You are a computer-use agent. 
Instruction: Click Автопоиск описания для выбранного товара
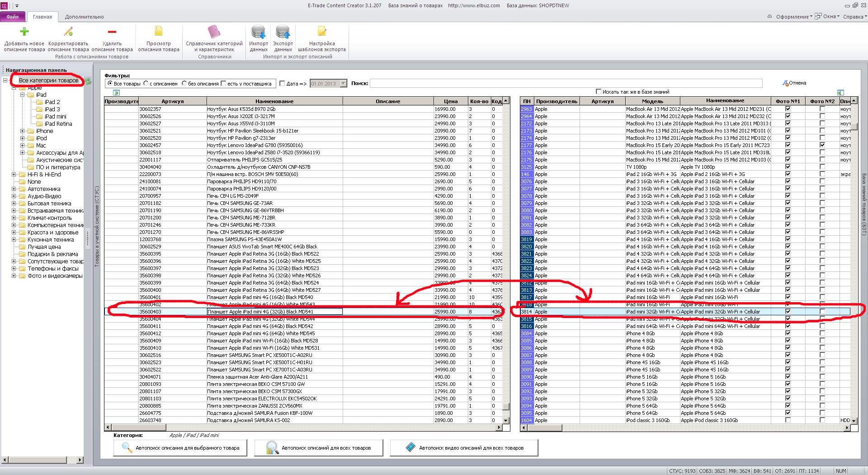(x=180, y=448)
